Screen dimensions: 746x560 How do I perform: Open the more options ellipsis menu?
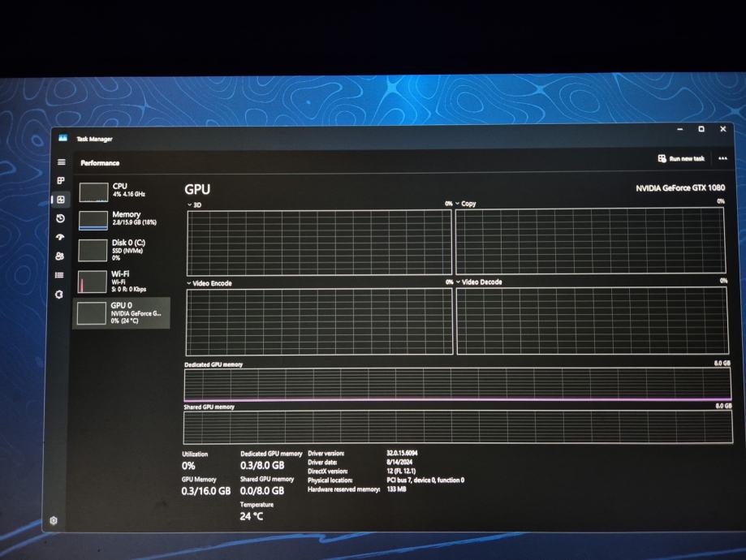click(722, 158)
